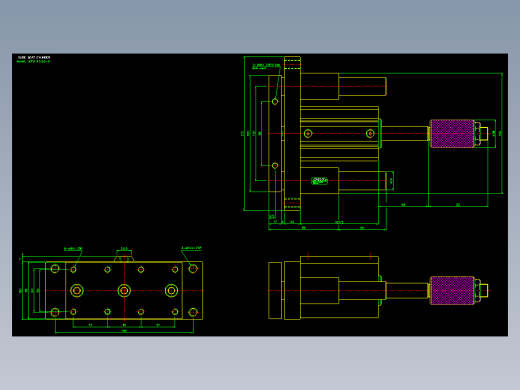
Task: Select the green model number text line
Action: pyautogui.click(x=33, y=61)
